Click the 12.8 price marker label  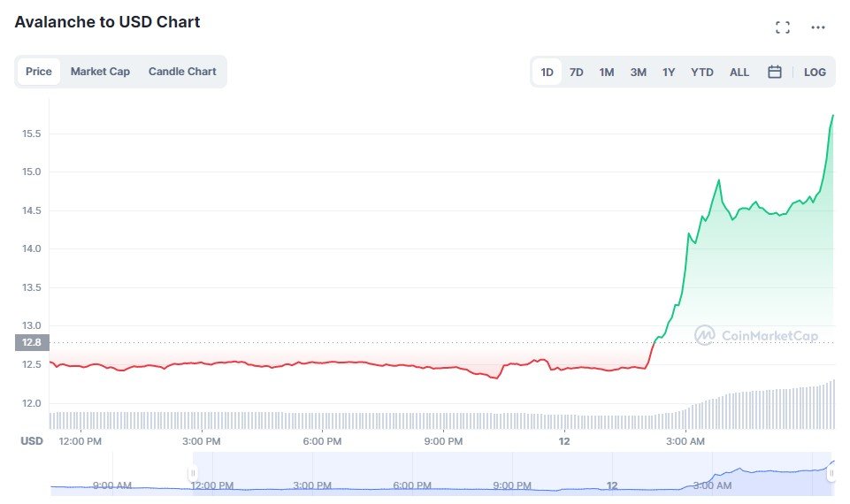(x=32, y=342)
